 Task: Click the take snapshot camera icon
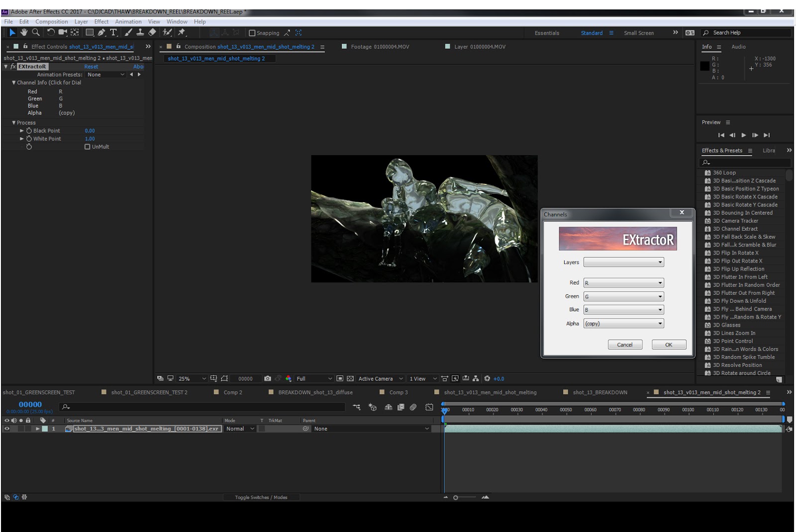pyautogui.click(x=268, y=378)
